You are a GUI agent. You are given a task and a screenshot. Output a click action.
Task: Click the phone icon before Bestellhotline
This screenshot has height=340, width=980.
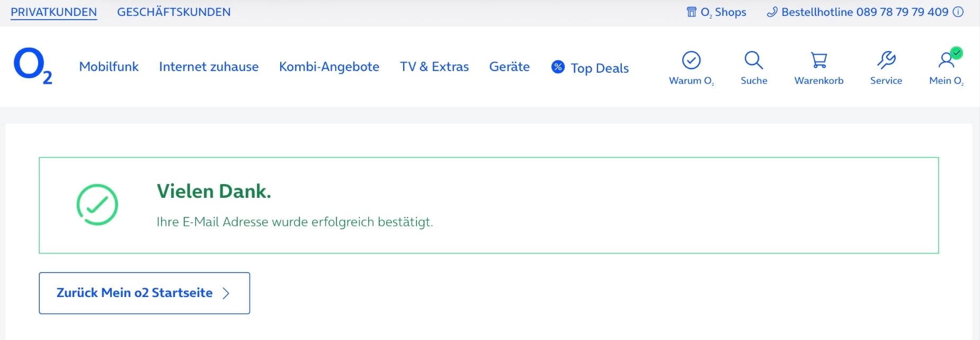tap(772, 12)
